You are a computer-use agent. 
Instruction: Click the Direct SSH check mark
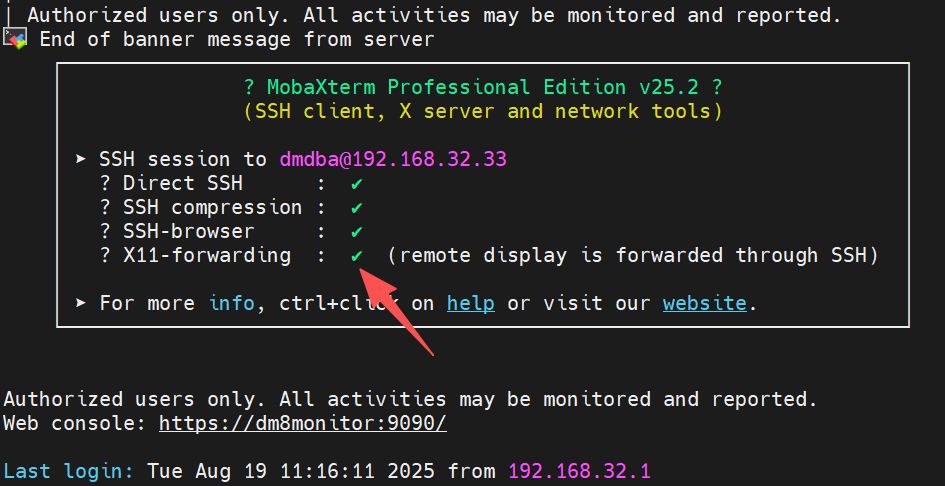coord(357,183)
